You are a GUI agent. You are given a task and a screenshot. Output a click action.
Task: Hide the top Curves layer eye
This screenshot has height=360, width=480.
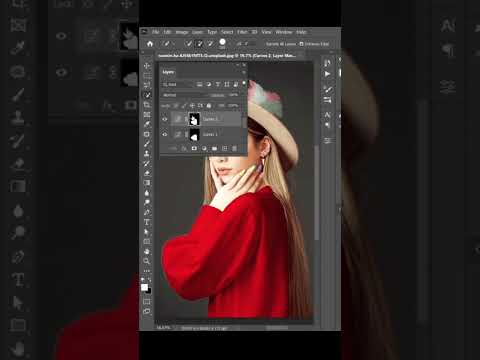point(165,119)
